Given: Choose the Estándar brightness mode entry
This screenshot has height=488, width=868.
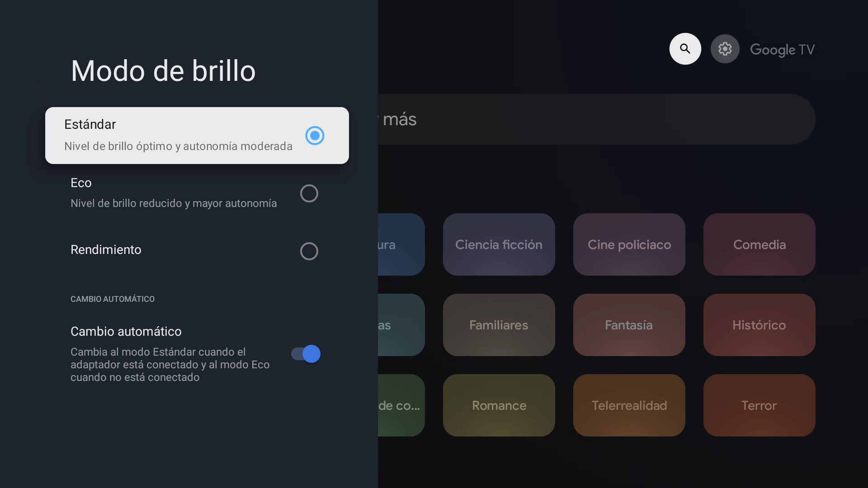Looking at the screenshot, I should [x=197, y=136].
